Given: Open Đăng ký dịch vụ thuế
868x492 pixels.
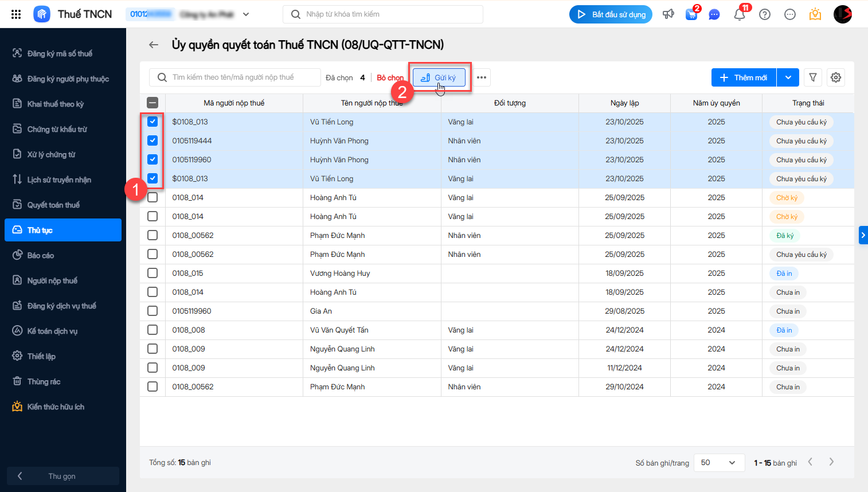Looking at the screenshot, I should (63, 306).
